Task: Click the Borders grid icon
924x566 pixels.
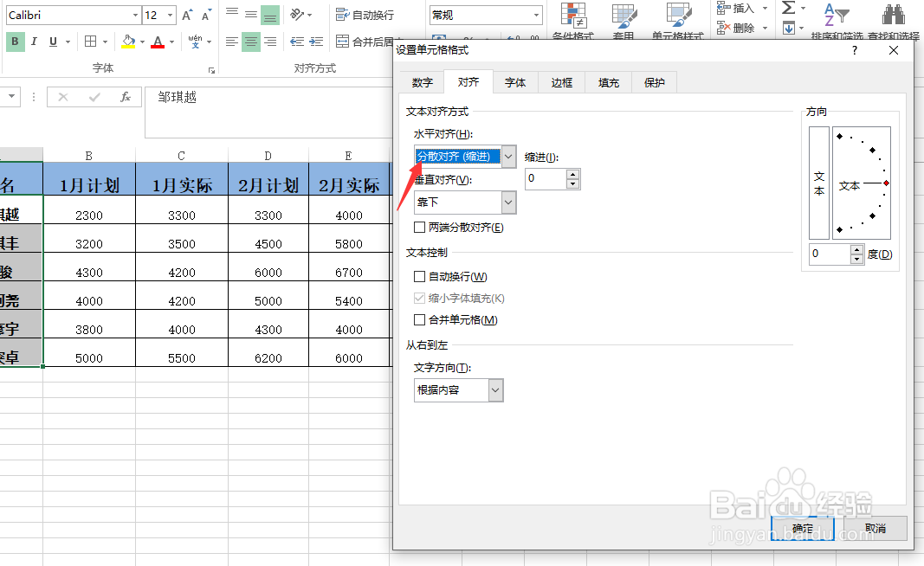Action: click(90, 42)
